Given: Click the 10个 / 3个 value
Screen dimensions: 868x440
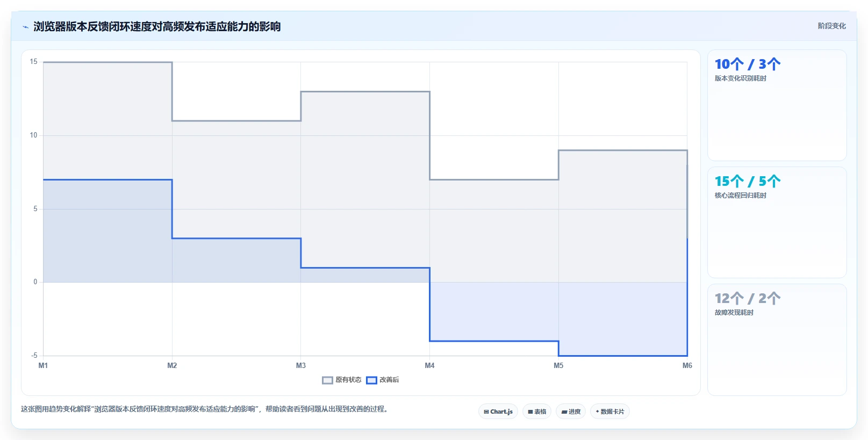Looking at the screenshot, I should point(748,64).
